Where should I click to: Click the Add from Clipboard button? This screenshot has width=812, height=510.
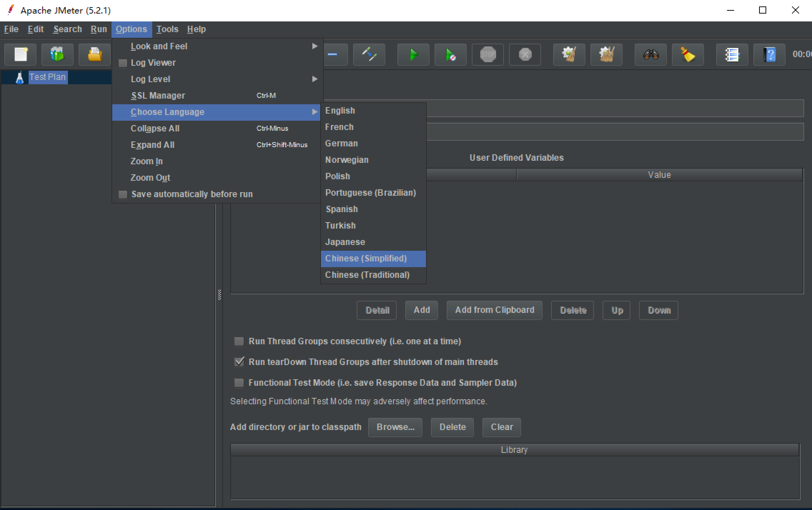pos(494,310)
